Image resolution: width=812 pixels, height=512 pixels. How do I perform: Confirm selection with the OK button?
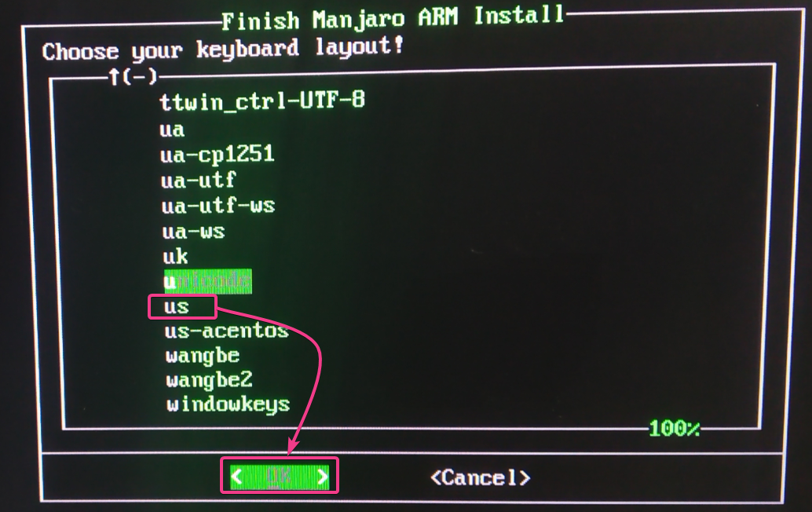[x=280, y=477]
